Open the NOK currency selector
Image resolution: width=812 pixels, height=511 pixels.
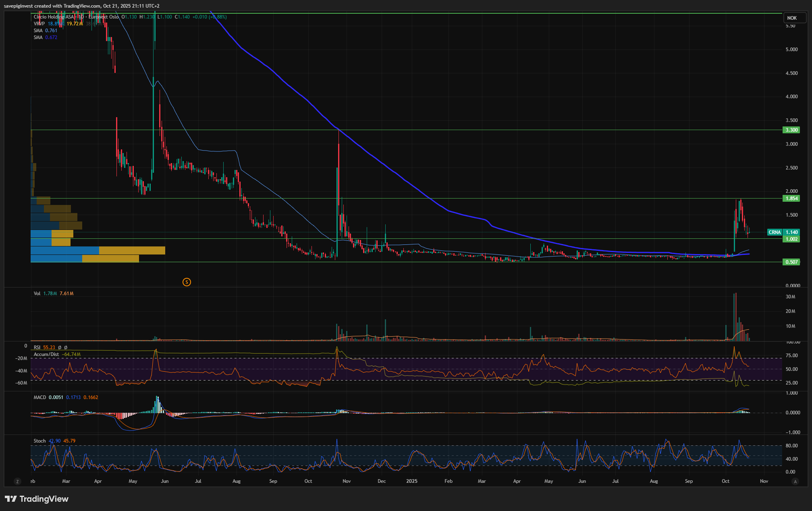792,18
